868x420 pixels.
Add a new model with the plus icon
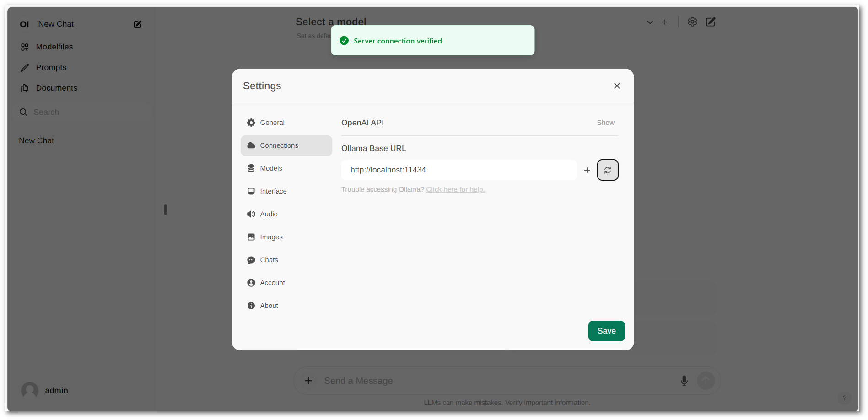[x=664, y=22]
